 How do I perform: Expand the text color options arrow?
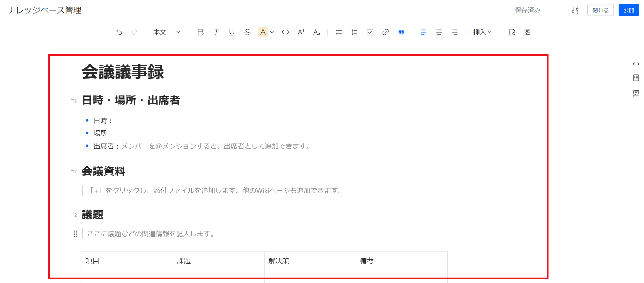272,32
